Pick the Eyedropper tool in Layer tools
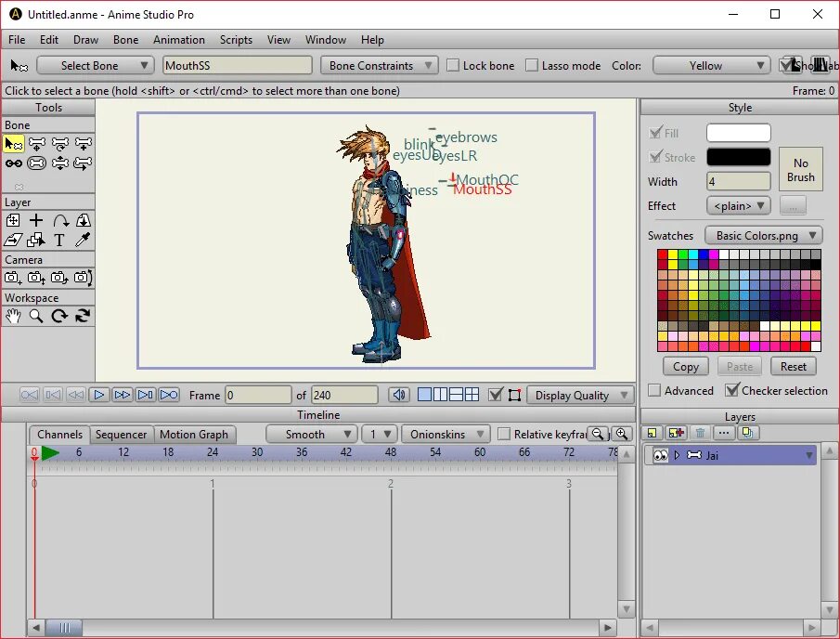Image resolution: width=840 pixels, height=639 pixels. [83, 241]
